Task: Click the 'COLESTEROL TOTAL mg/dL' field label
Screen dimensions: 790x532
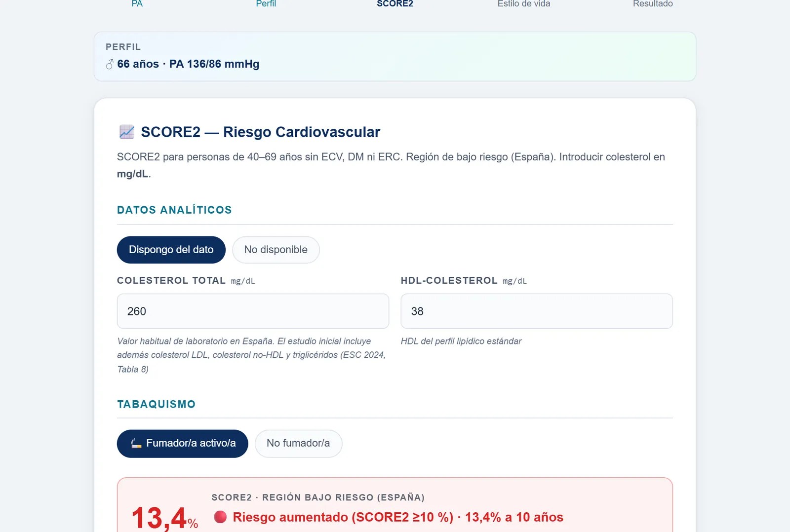Action: click(186, 281)
